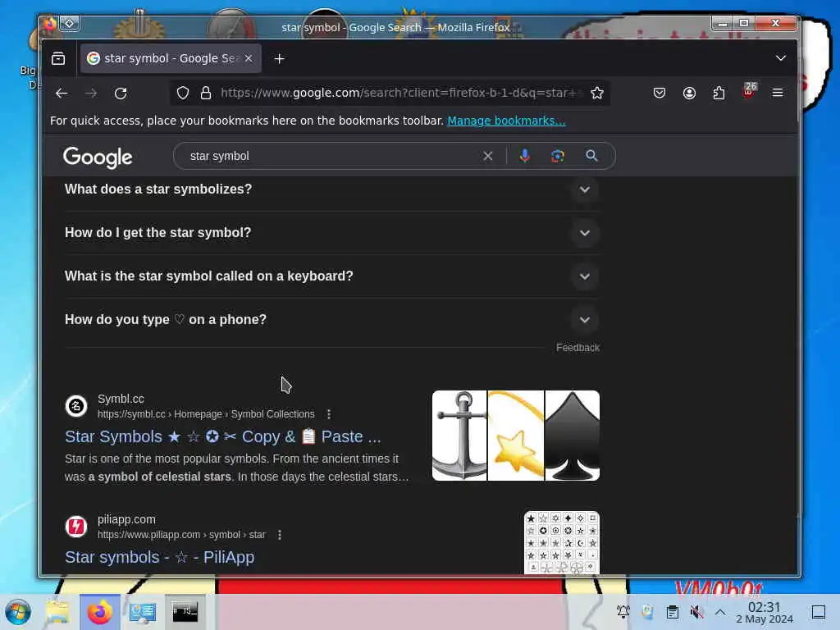Open piliapp.com favicon
This screenshot has width=840, height=630.
click(76, 527)
